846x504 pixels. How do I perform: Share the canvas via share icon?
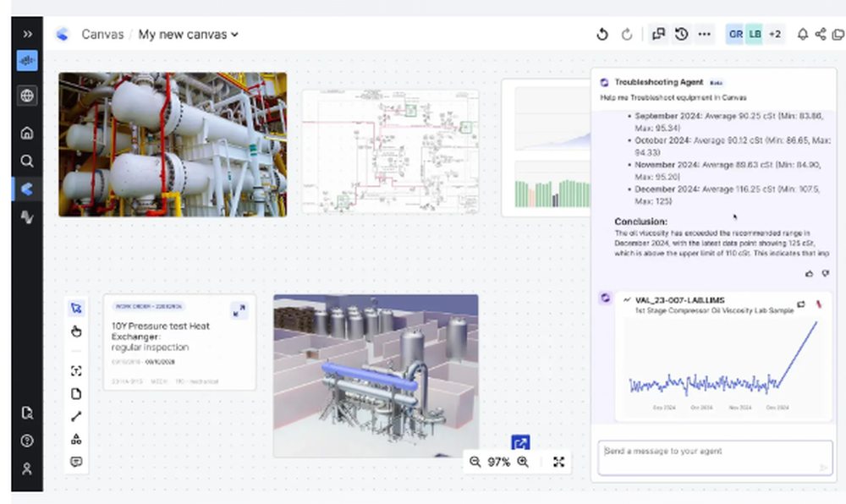pyautogui.click(x=821, y=35)
